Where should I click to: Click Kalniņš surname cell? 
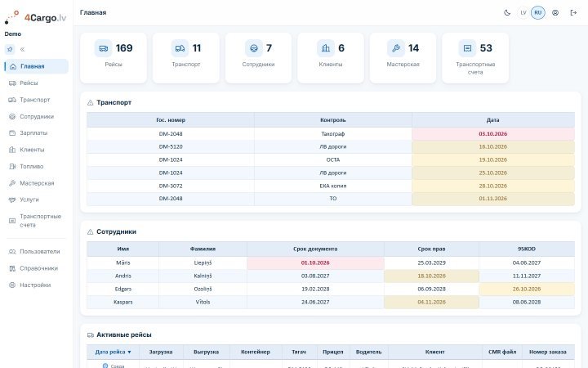(203, 276)
